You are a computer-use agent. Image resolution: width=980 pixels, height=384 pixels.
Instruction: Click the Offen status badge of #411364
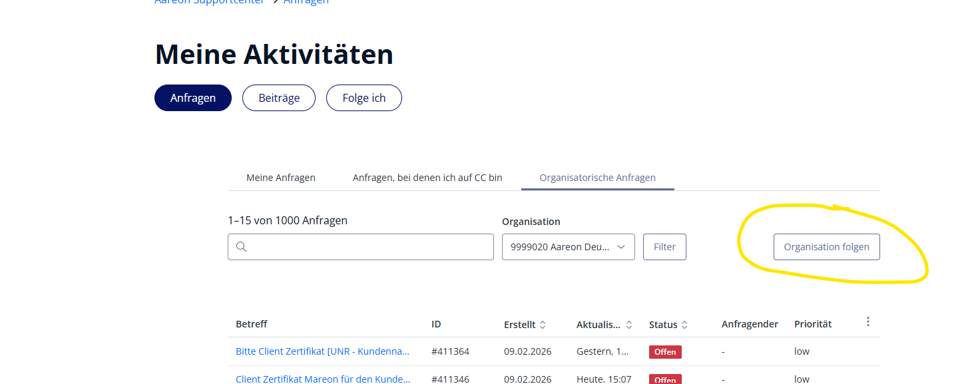pos(665,351)
